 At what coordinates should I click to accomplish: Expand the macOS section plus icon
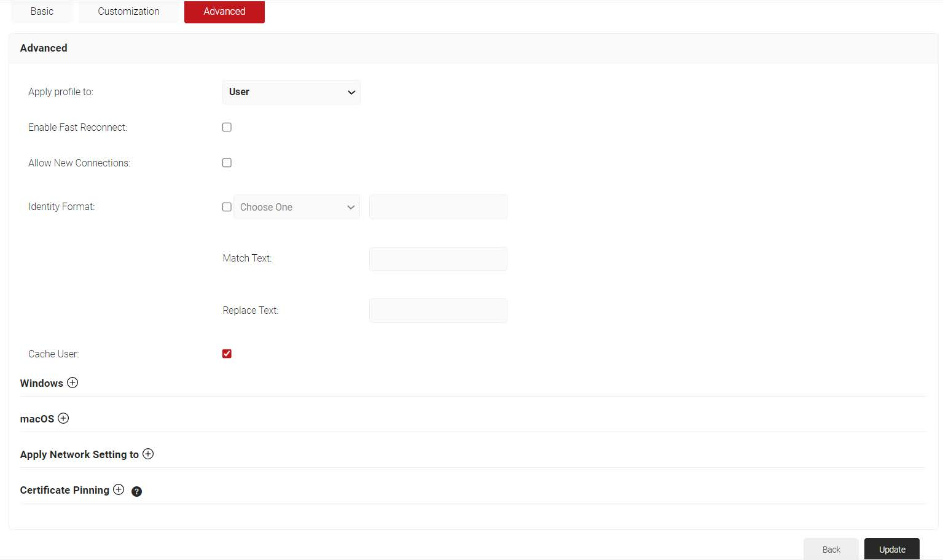point(63,418)
